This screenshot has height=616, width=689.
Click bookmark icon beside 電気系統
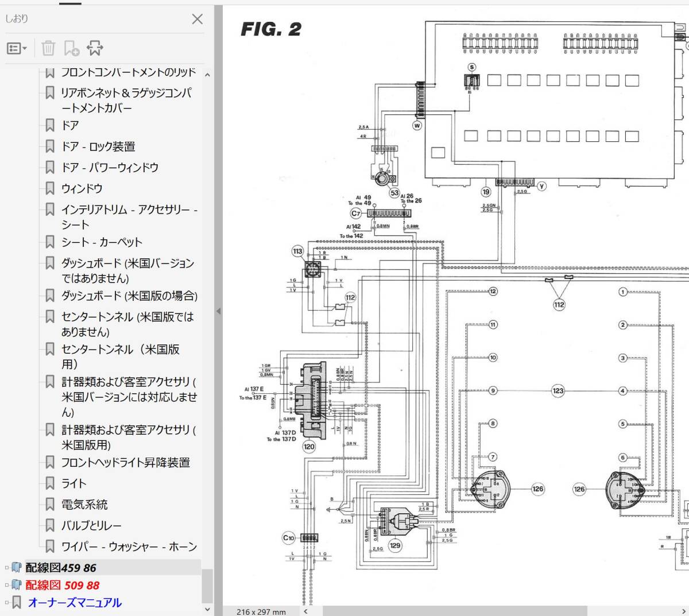tap(50, 505)
